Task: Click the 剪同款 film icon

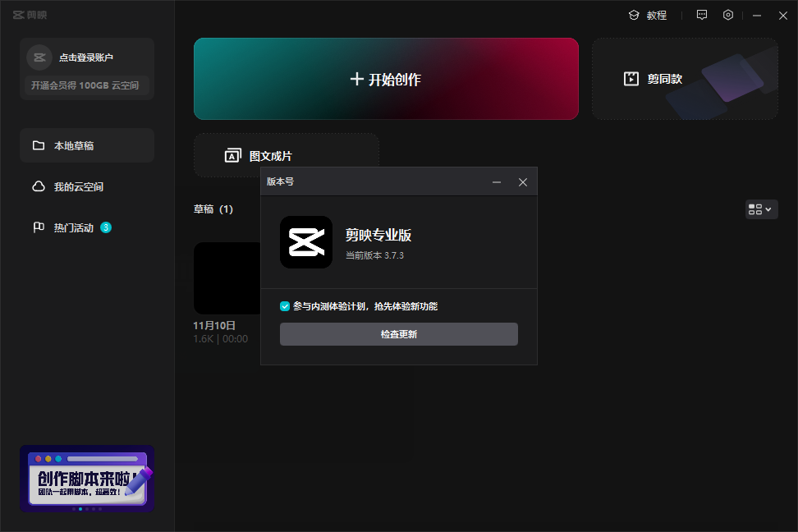Action: (631, 79)
